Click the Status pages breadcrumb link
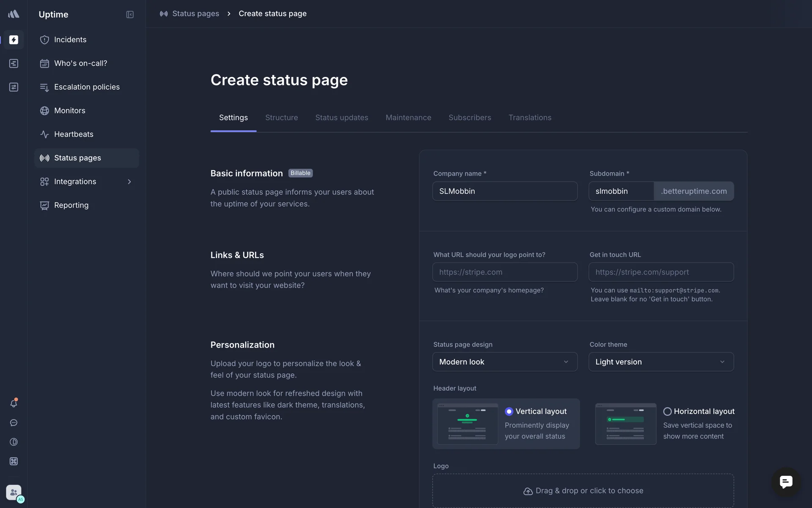The height and width of the screenshot is (508, 812). coord(195,14)
